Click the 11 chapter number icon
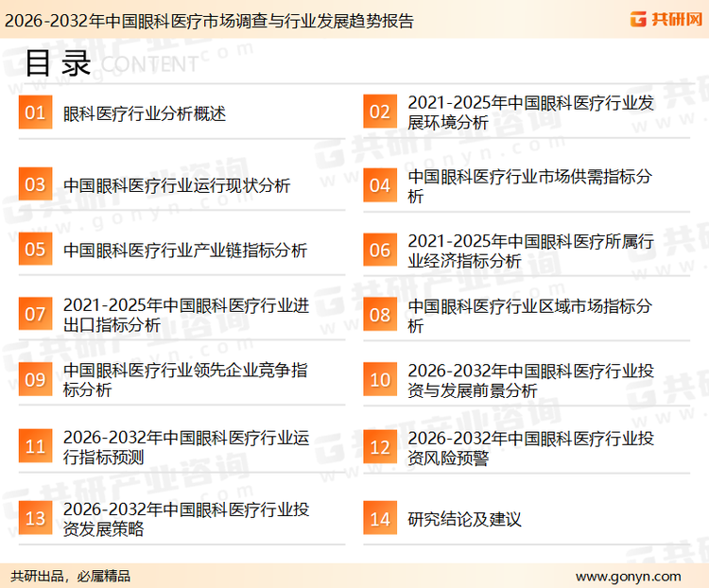The image size is (709, 588). point(35,447)
